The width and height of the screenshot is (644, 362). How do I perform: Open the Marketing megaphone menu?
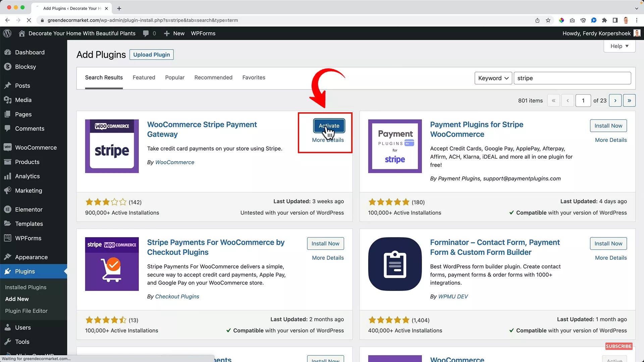coord(28,190)
